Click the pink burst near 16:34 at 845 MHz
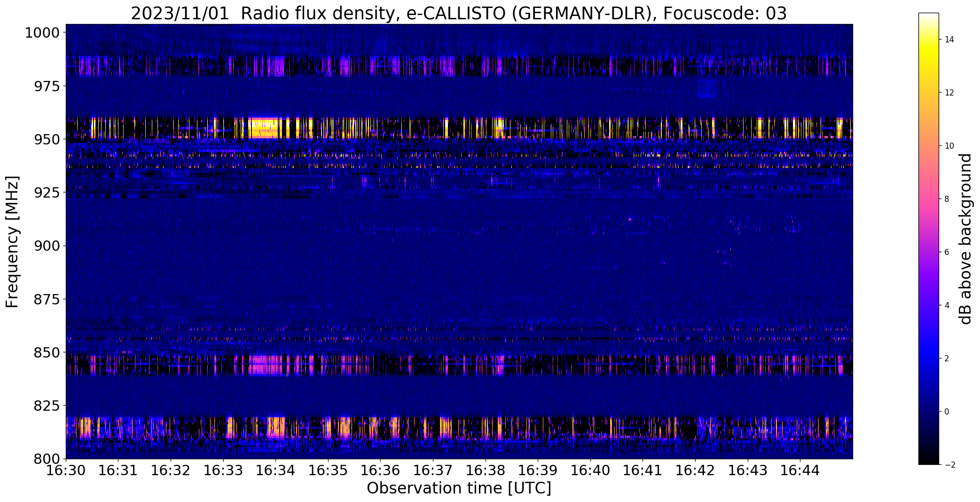This screenshot has width=980, height=502. [266, 365]
